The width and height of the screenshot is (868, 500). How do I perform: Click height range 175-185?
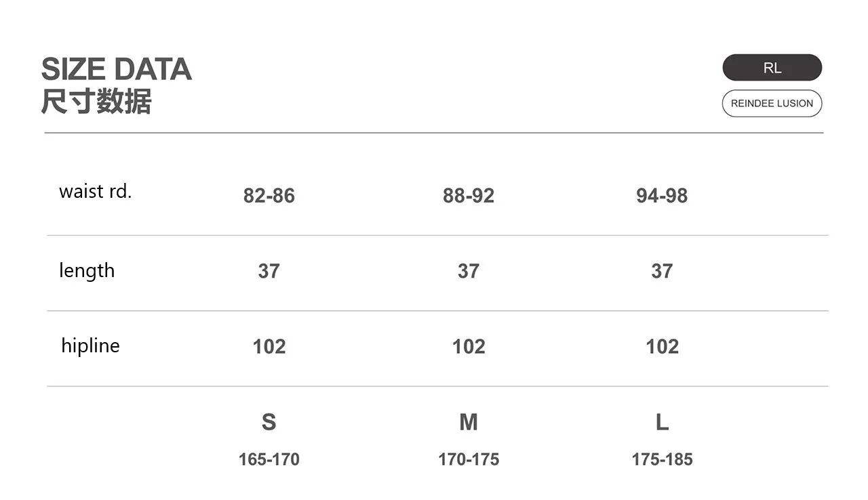[662, 459]
